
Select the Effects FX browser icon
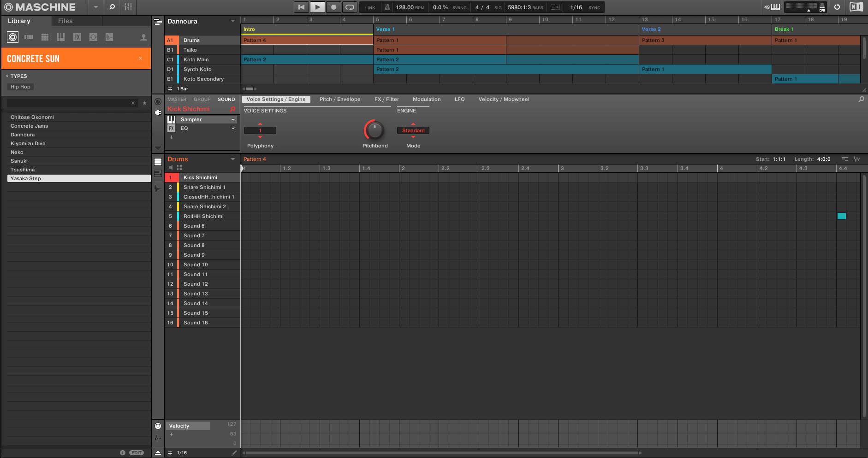click(x=77, y=37)
